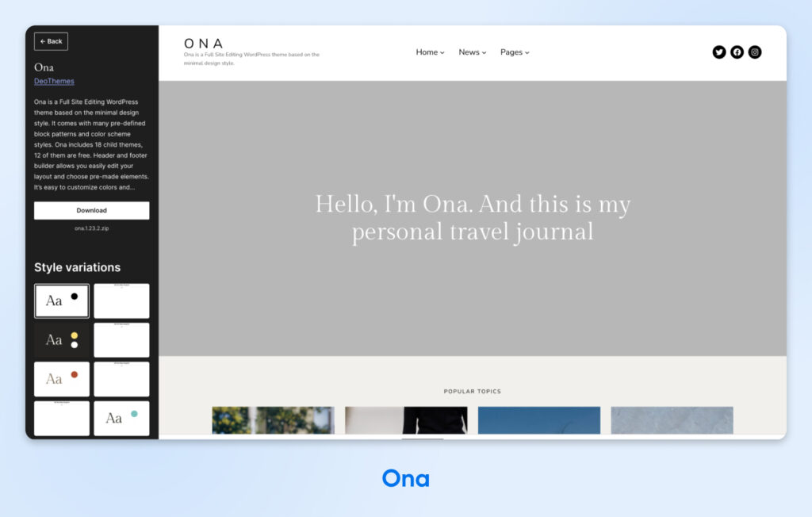The height and width of the screenshot is (517, 812).
Task: Select the teal accent style variation
Action: tap(121, 418)
